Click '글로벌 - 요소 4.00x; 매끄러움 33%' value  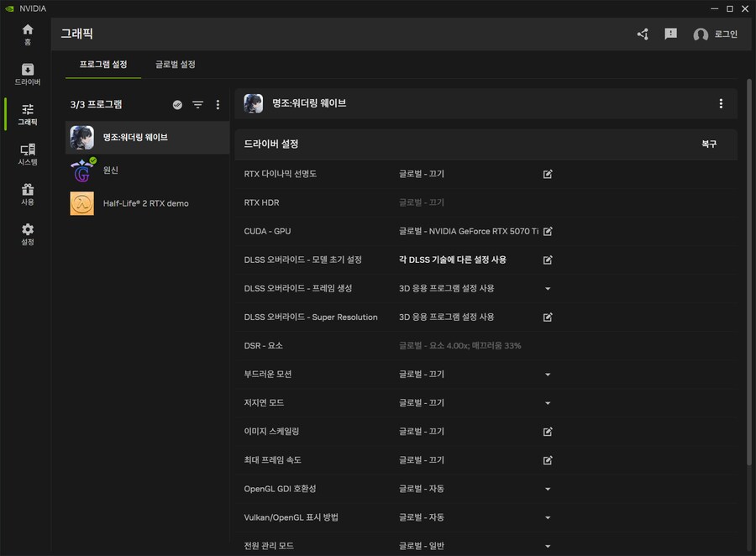pyautogui.click(x=460, y=346)
